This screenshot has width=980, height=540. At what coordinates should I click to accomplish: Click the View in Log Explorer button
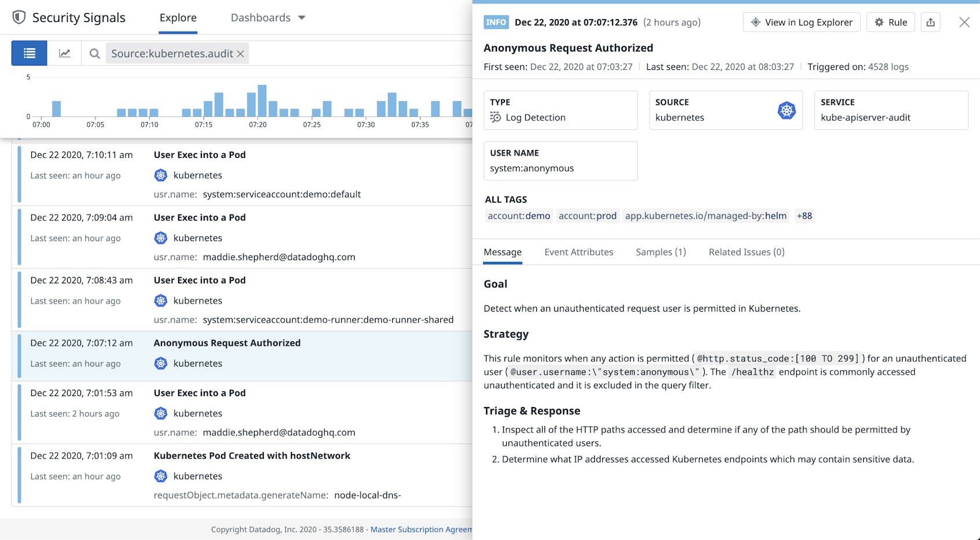coord(801,23)
